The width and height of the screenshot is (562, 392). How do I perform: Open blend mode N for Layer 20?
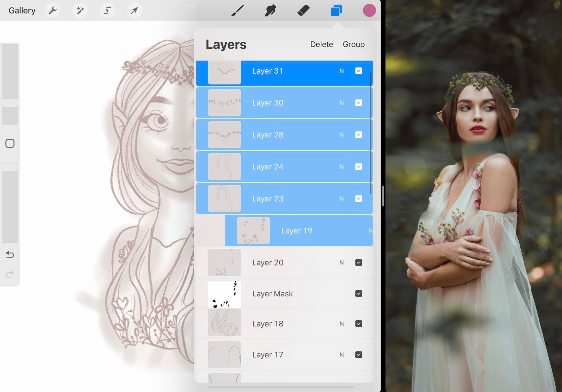coord(341,263)
